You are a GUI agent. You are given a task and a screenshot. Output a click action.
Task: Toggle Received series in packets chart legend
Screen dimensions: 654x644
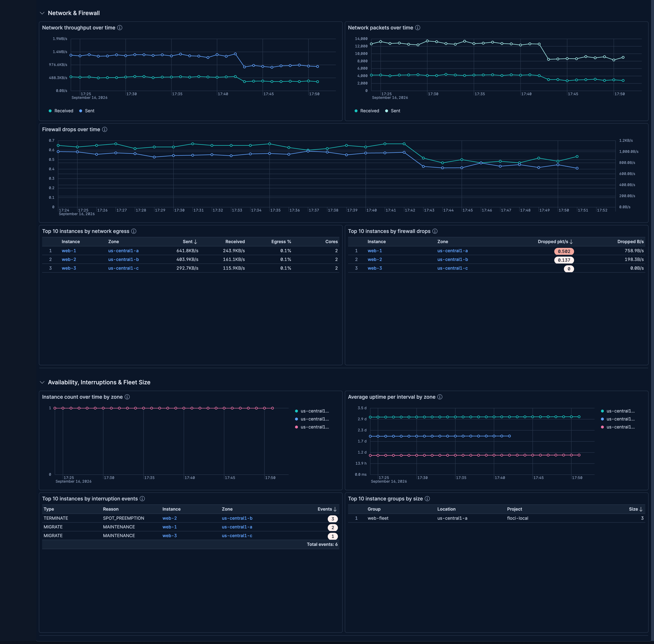pos(367,111)
